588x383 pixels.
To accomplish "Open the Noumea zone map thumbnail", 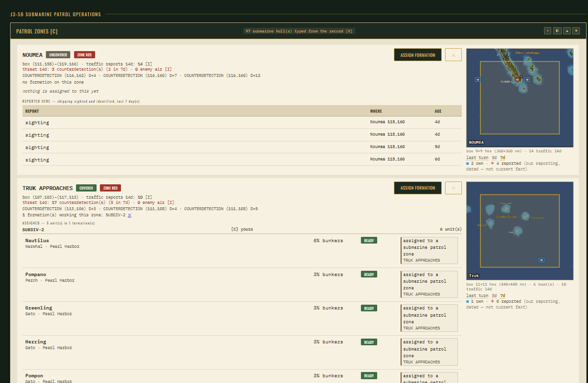I will coord(520,98).
